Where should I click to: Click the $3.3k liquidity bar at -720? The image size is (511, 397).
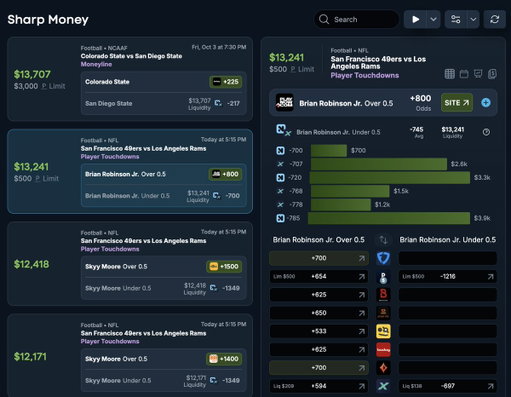click(390, 178)
